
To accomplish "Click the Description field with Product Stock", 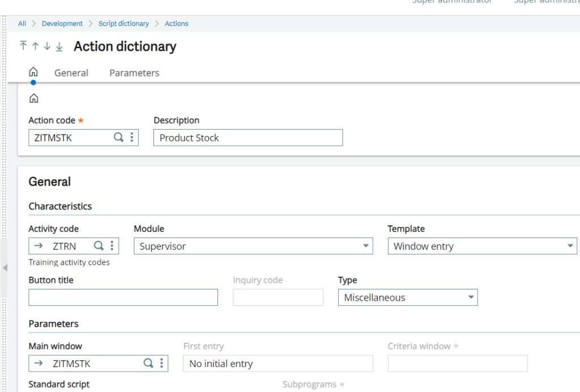I will tap(248, 138).
